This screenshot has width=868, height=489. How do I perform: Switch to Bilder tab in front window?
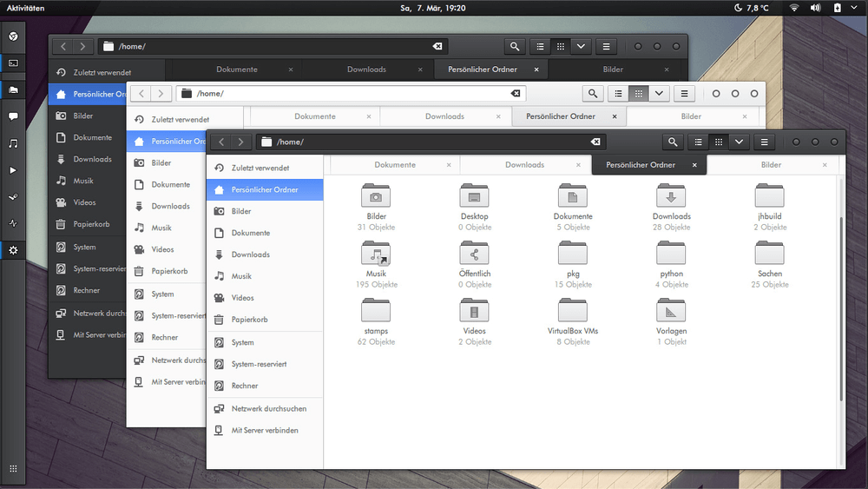[x=771, y=165]
